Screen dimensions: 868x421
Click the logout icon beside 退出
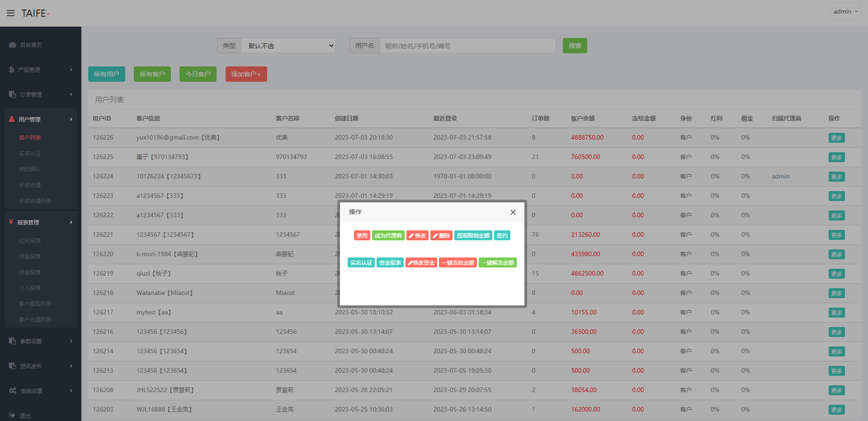pyautogui.click(x=12, y=416)
